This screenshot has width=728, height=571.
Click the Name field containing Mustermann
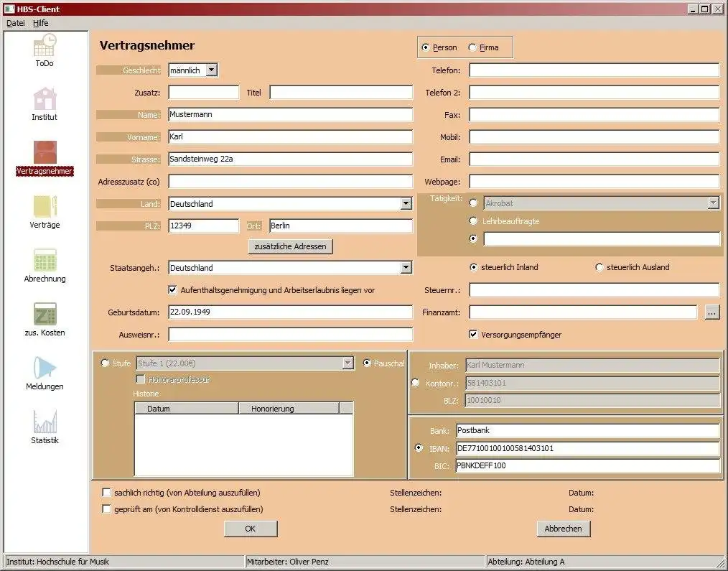click(290, 114)
